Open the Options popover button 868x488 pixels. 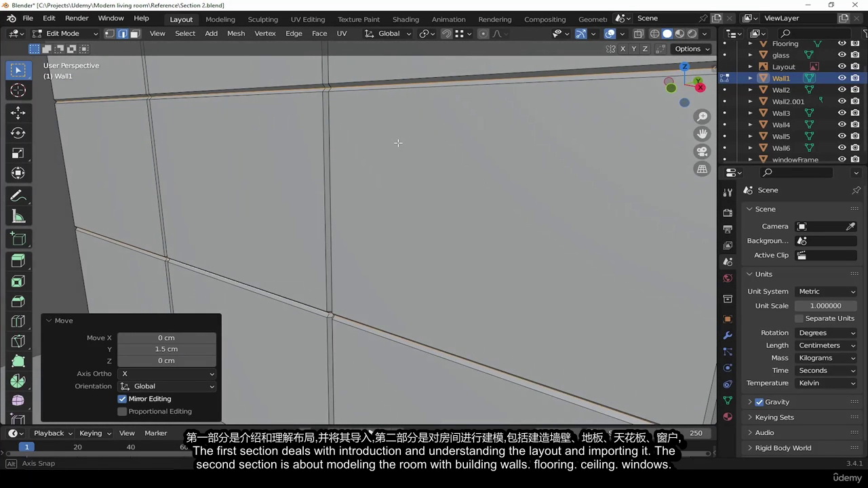(692, 49)
